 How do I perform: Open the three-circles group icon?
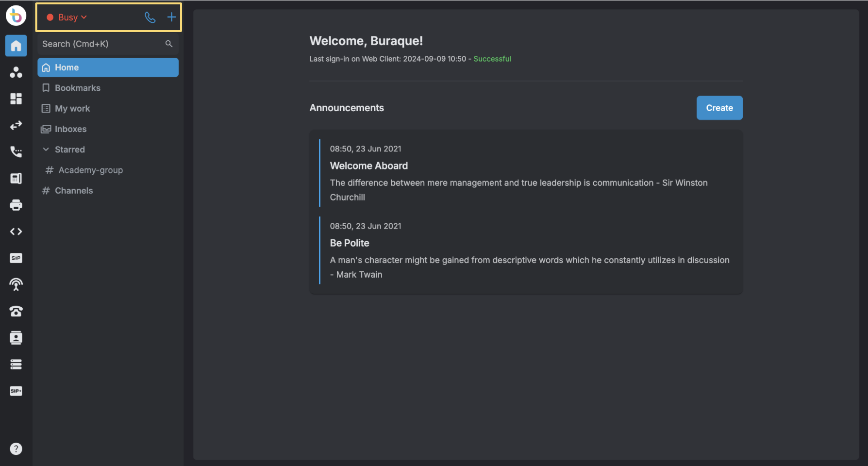pyautogui.click(x=16, y=72)
